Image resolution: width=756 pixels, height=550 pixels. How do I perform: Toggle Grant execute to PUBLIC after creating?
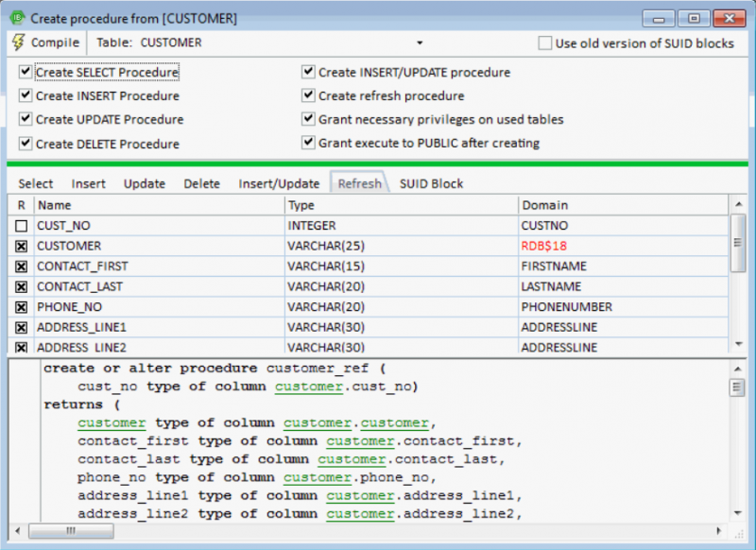pos(308,143)
